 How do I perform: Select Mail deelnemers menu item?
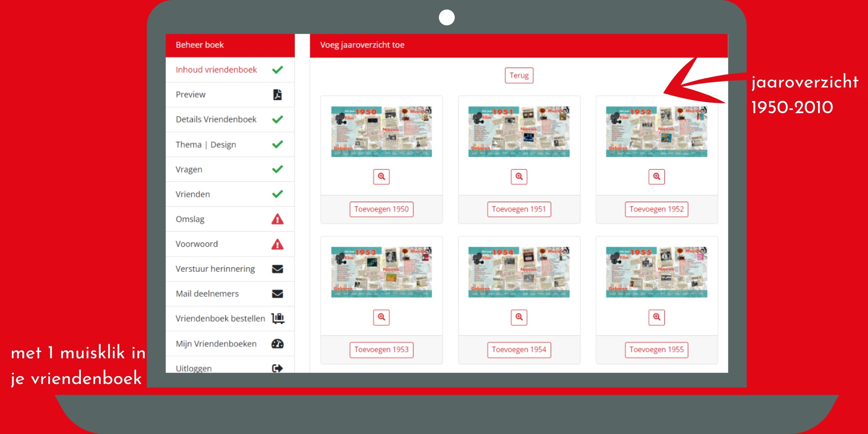tap(230, 294)
